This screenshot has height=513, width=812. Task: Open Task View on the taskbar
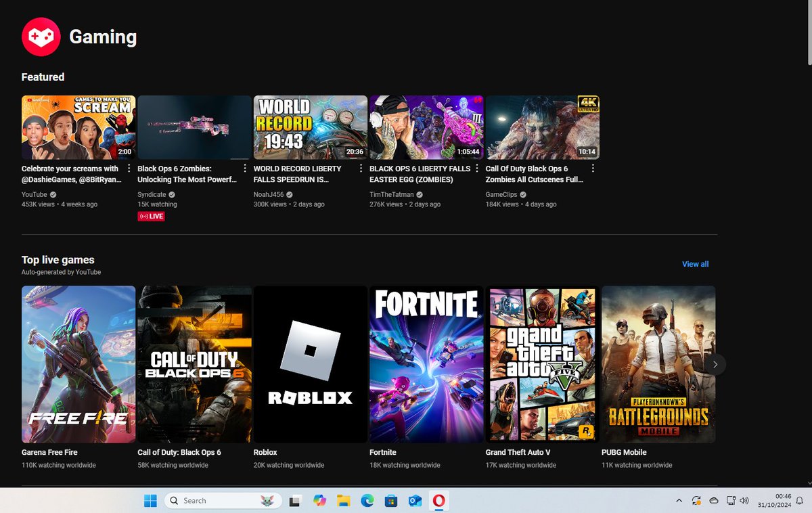click(x=295, y=501)
